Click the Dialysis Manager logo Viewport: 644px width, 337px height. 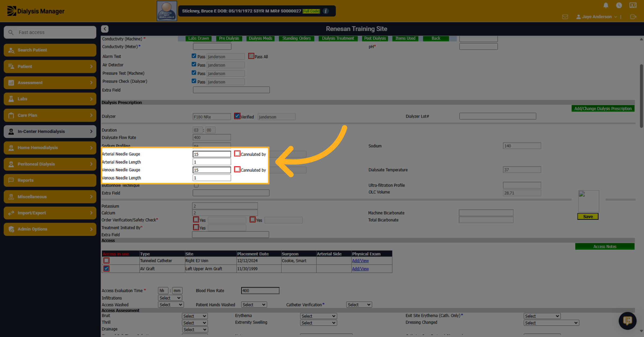point(35,11)
